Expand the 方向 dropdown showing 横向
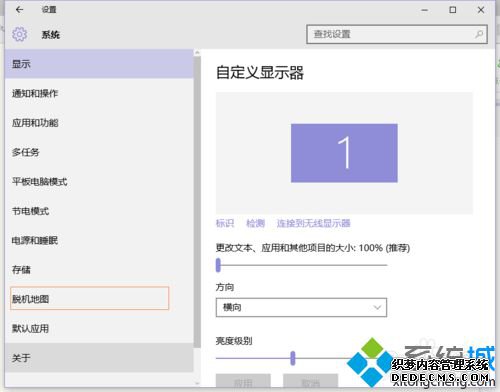Image resolution: width=500 pixels, height=392 pixels. coord(301,307)
